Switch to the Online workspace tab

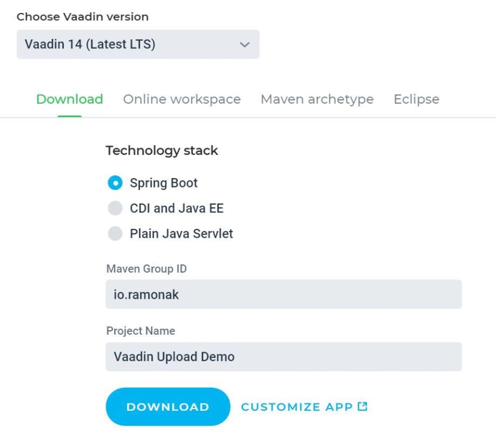coord(181,99)
